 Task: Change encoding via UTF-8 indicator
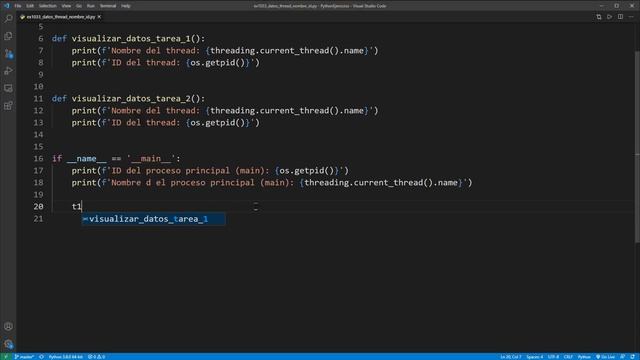coord(553,357)
